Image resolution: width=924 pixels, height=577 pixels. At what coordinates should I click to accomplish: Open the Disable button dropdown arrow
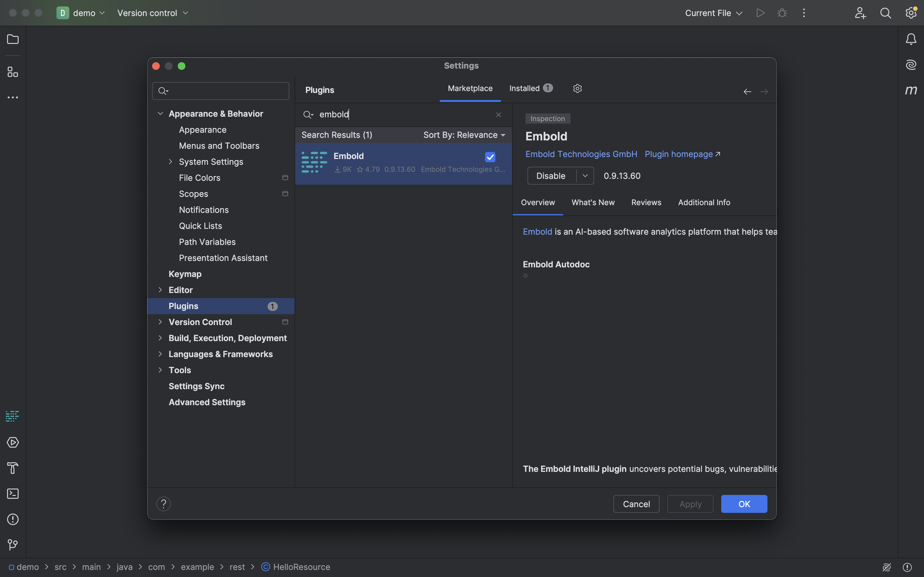(585, 176)
